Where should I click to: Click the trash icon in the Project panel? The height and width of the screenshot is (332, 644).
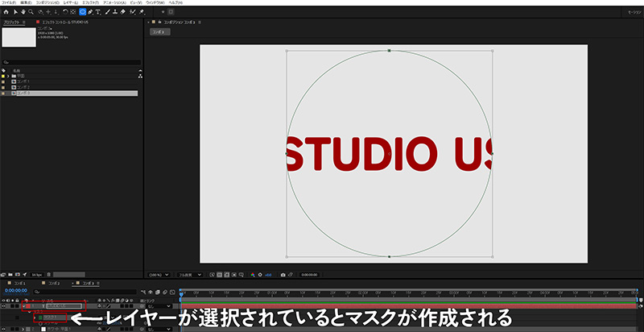tap(49, 275)
